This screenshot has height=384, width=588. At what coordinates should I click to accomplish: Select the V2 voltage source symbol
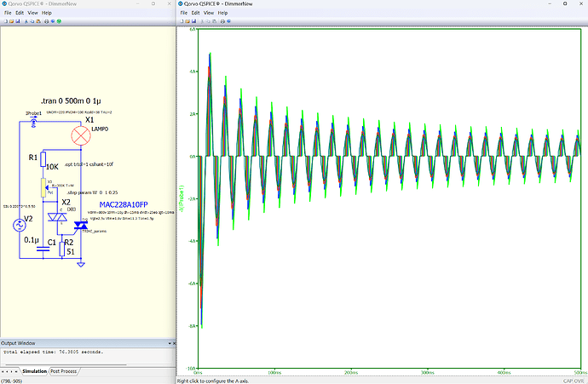pos(18,226)
